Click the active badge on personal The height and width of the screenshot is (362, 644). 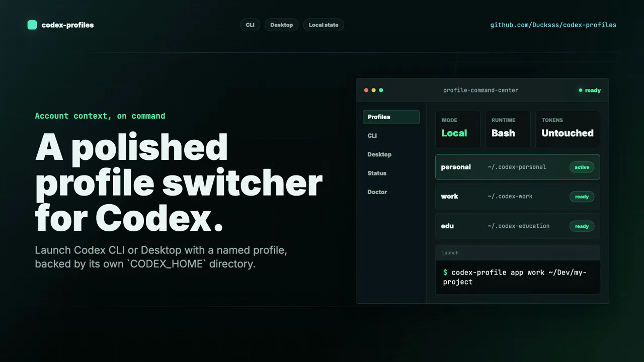coord(582,167)
